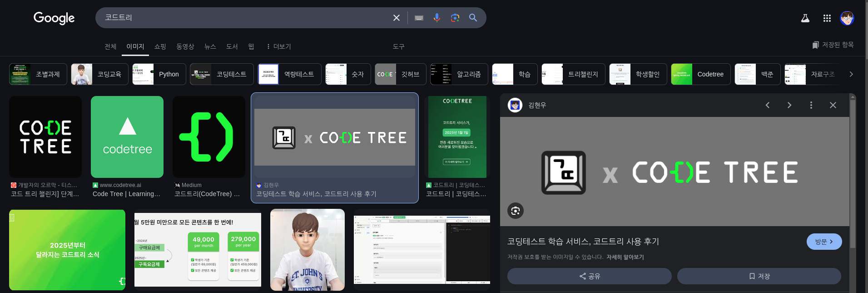Filter by 코딩테스트 chip
Viewport: 868px width, 293px height.
222,74
